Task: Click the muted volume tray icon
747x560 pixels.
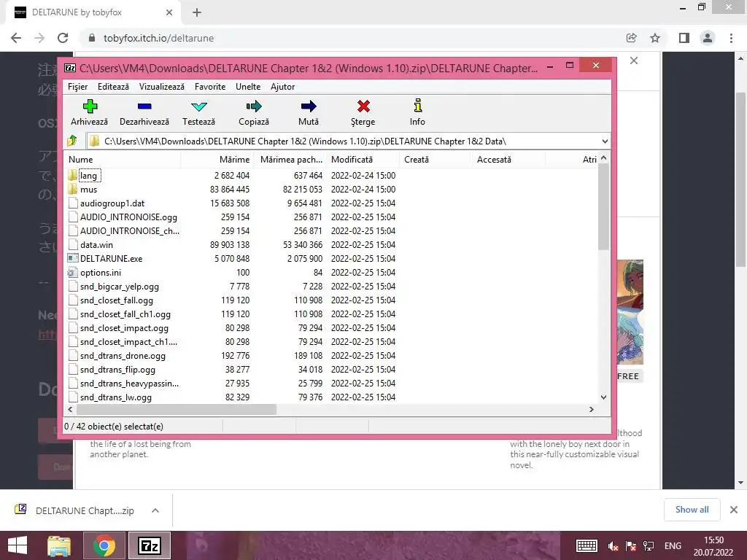Action: point(613,546)
